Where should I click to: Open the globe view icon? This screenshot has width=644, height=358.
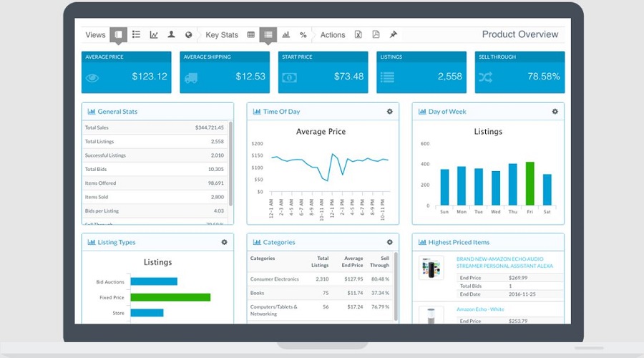point(189,34)
